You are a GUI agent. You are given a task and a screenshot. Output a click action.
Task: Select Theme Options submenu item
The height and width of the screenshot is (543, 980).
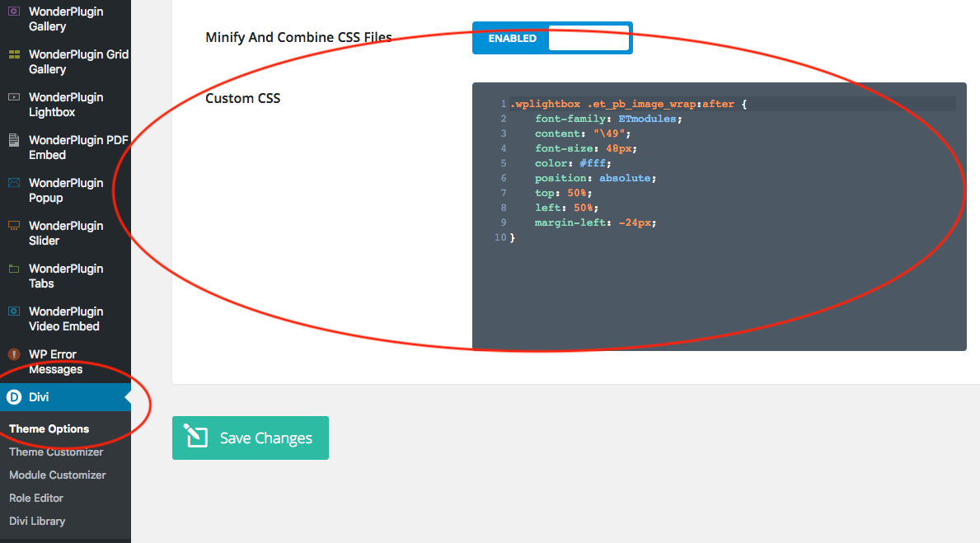coord(49,428)
